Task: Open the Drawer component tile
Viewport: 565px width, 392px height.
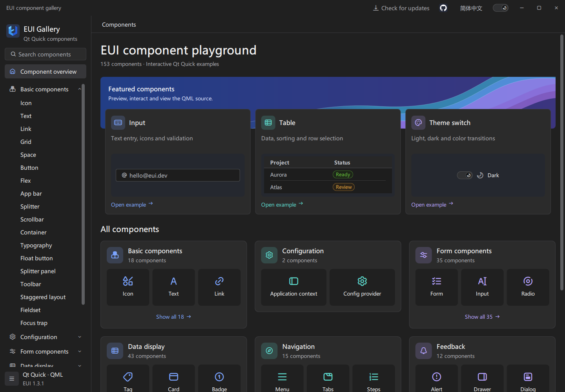Action: coord(482,379)
